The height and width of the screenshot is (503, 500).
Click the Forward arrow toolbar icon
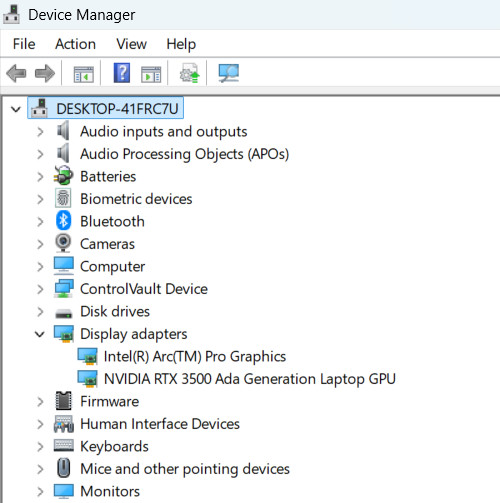tap(45, 73)
